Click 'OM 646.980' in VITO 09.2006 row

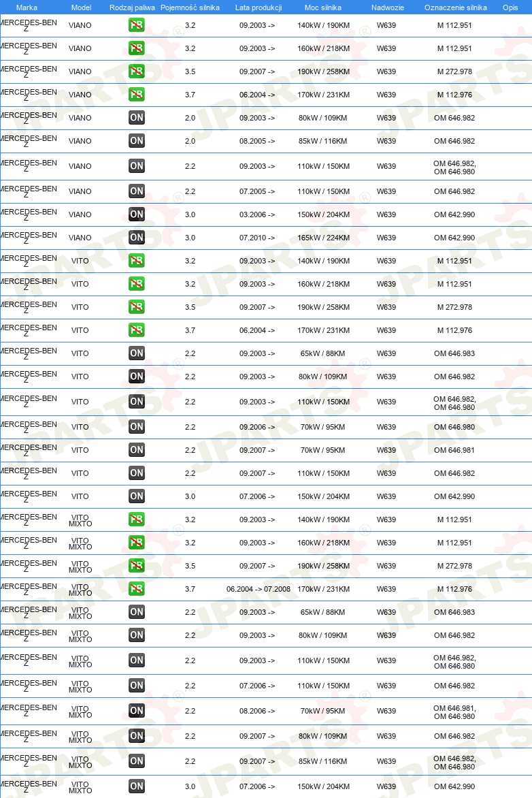[454, 427]
